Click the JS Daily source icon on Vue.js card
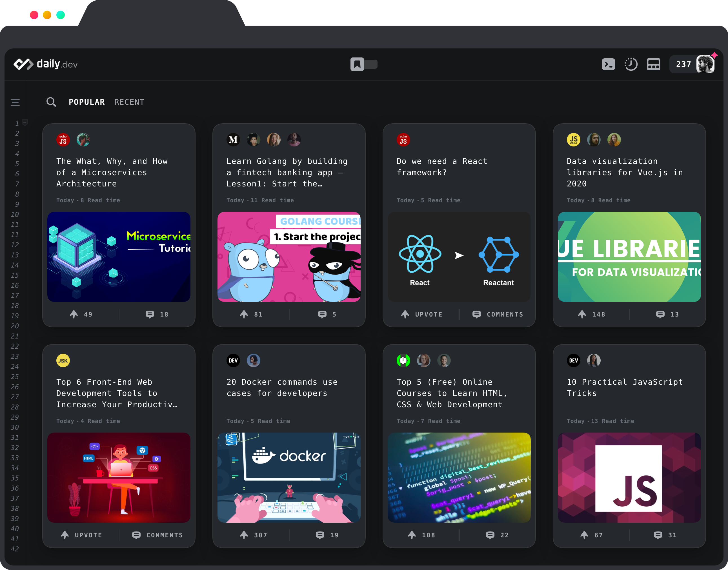Image resolution: width=728 pixels, height=570 pixels. pyautogui.click(x=574, y=140)
